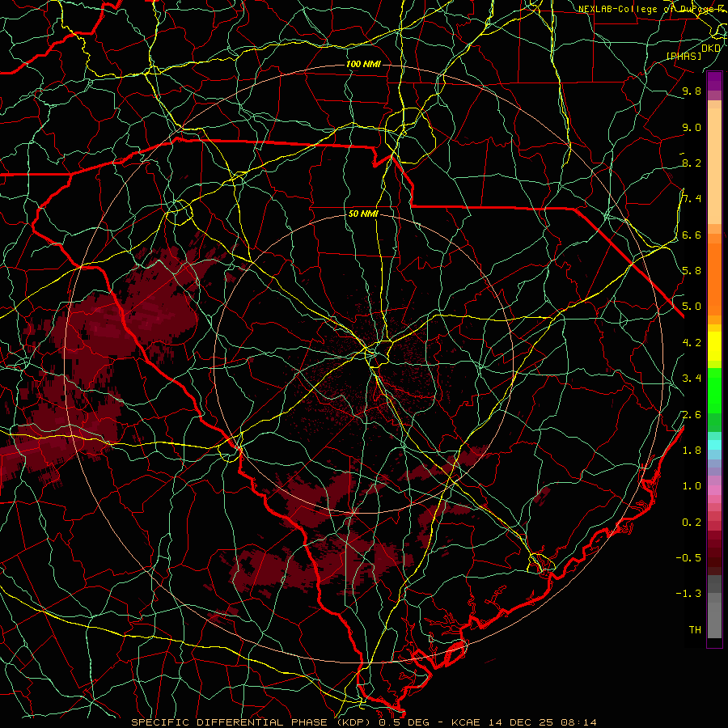Image resolution: width=728 pixels, height=728 pixels.
Task: Click the DKD label above the color scale
Action: coord(711,49)
